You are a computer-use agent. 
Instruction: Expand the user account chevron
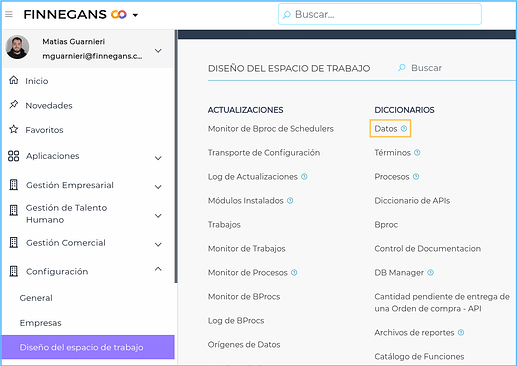pos(158,51)
